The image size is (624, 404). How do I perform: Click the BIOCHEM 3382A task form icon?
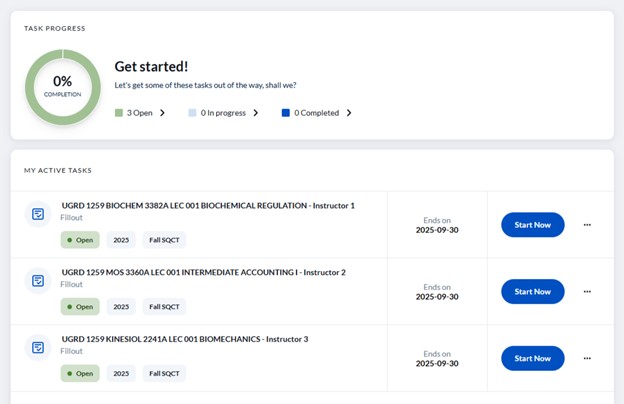click(38, 214)
